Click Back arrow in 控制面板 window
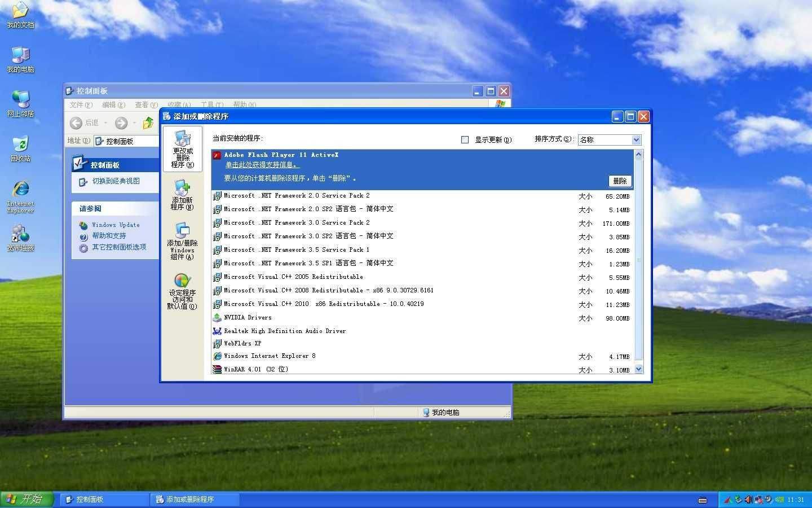The width and height of the screenshot is (812, 508). coord(76,123)
